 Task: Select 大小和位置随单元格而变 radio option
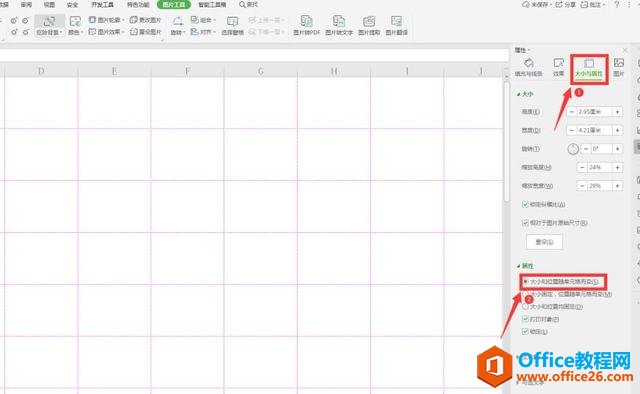525,282
